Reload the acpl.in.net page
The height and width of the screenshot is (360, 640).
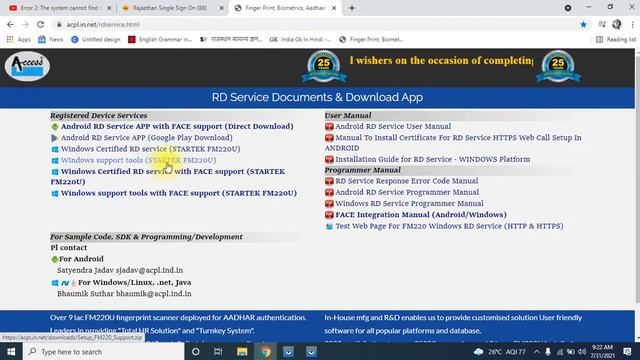click(40, 24)
